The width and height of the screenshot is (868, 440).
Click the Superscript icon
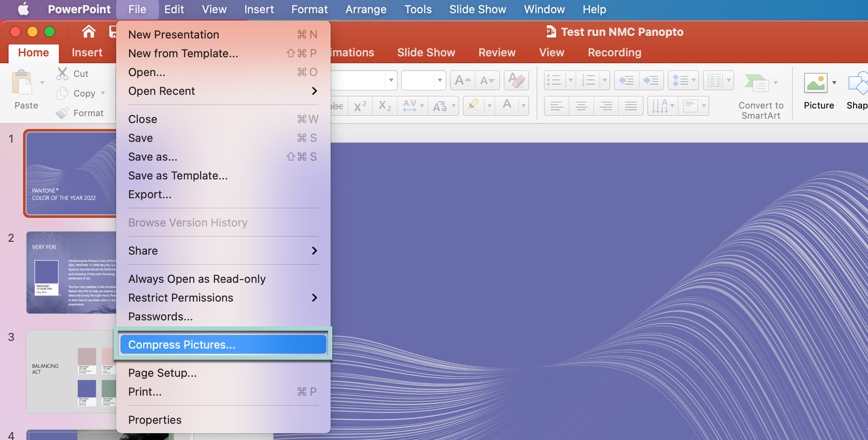tap(360, 106)
